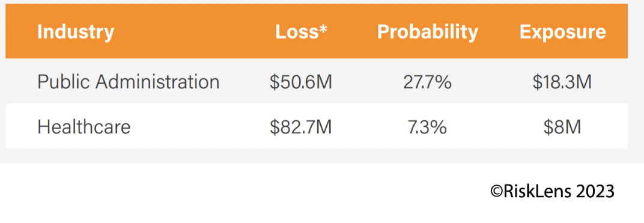The width and height of the screenshot is (644, 223).
Task: Click the word Administration in first row
Action: point(158,81)
